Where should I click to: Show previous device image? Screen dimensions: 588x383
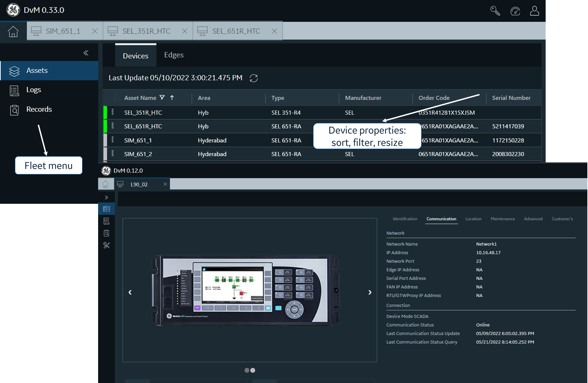(x=130, y=292)
